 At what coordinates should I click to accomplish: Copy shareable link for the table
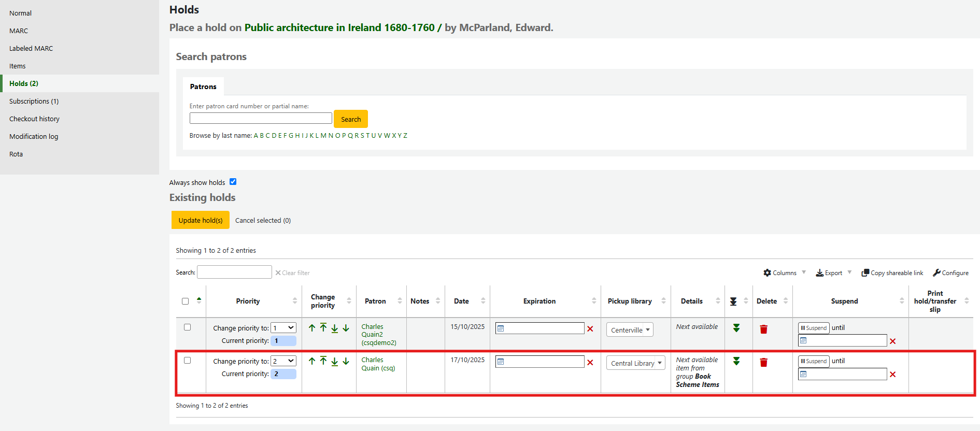point(892,273)
